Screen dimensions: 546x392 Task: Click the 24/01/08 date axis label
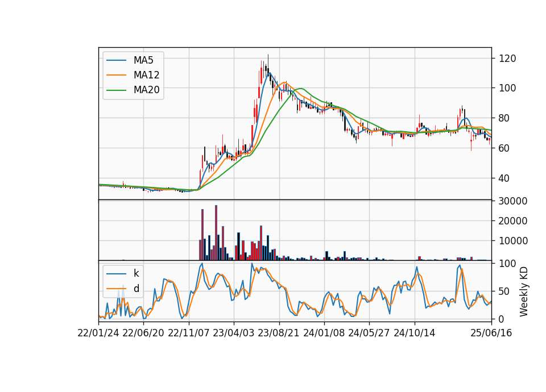coord(324,333)
